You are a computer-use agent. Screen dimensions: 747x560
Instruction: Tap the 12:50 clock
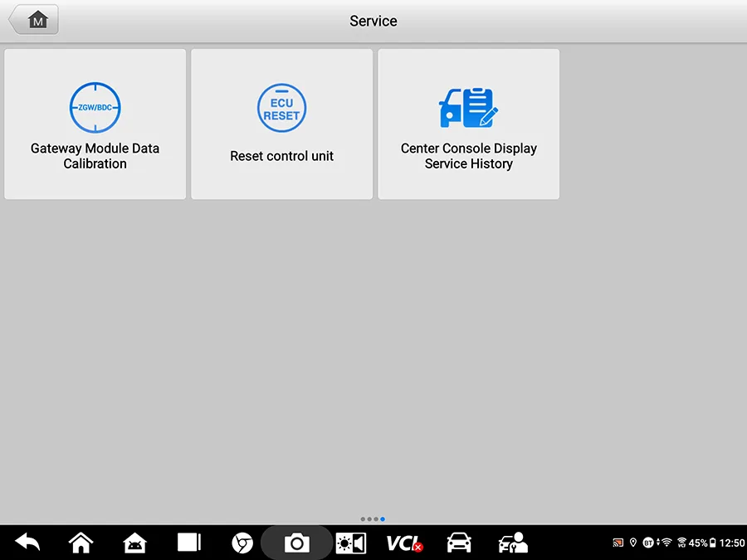[x=732, y=543]
